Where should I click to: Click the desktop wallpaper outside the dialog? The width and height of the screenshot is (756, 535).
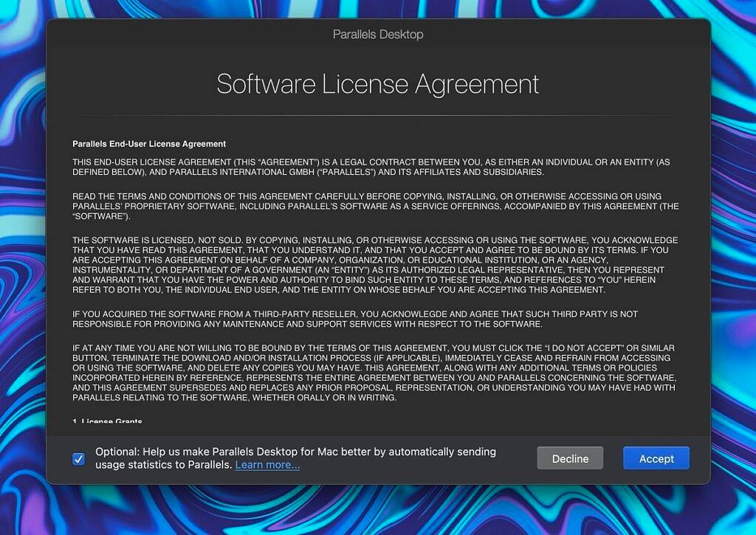point(22,266)
